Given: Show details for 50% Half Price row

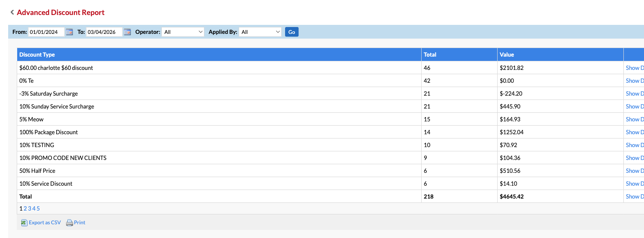Looking at the screenshot, I should 635,171.
